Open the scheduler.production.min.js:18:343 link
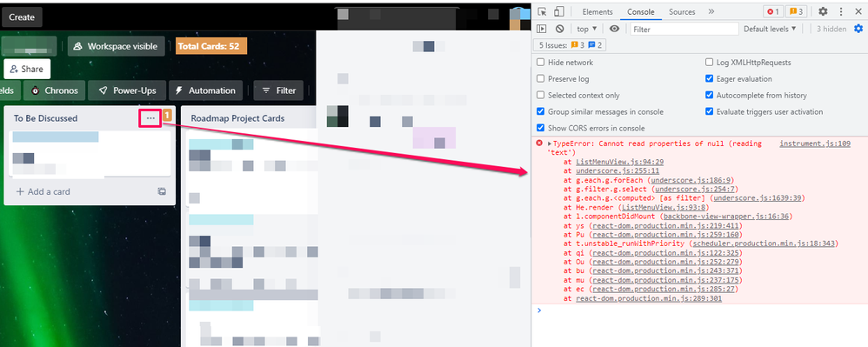 (764, 244)
